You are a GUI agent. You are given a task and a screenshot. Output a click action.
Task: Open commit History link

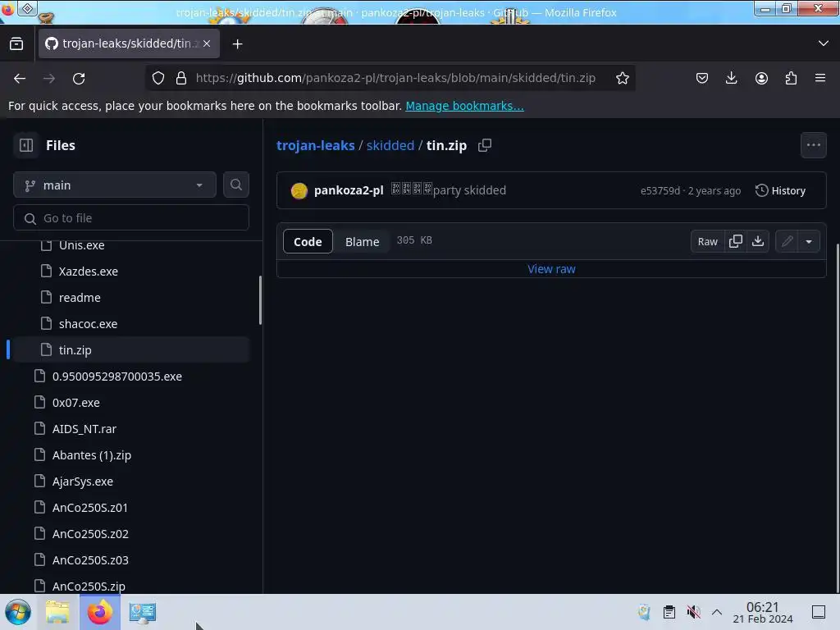coord(780,190)
